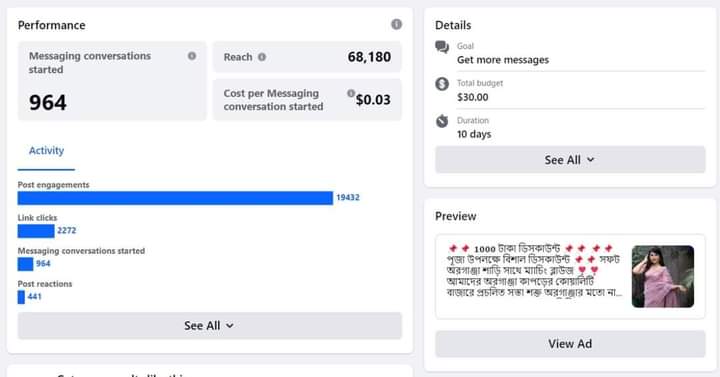Click info icon for Cost per Messaging conversation

coord(351,93)
